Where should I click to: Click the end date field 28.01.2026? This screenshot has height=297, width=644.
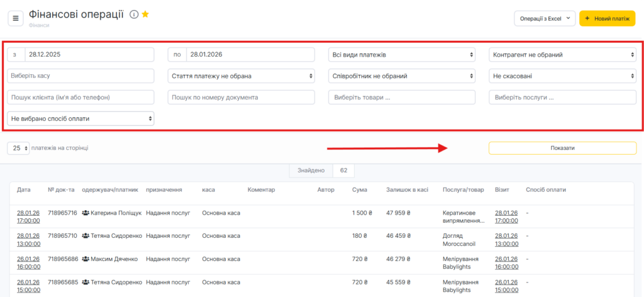point(250,55)
